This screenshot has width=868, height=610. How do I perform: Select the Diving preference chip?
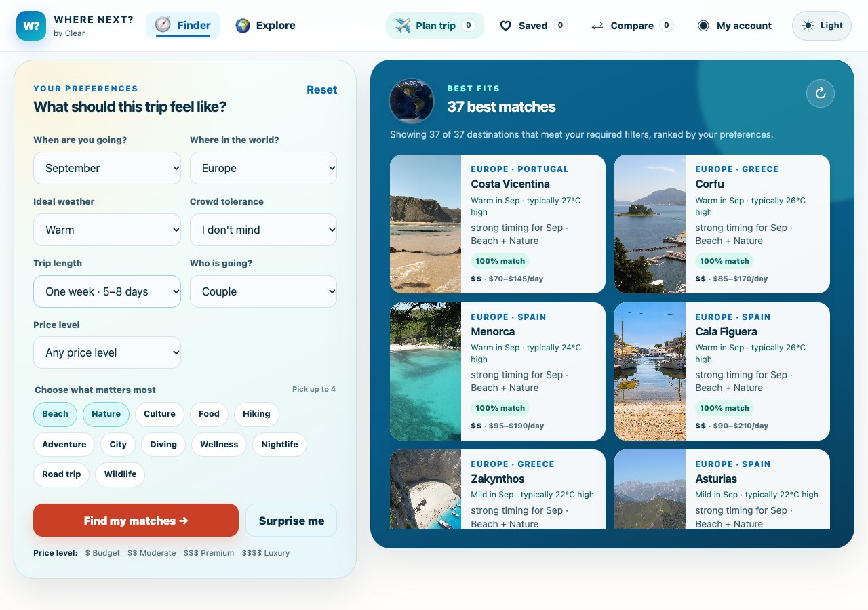163,445
